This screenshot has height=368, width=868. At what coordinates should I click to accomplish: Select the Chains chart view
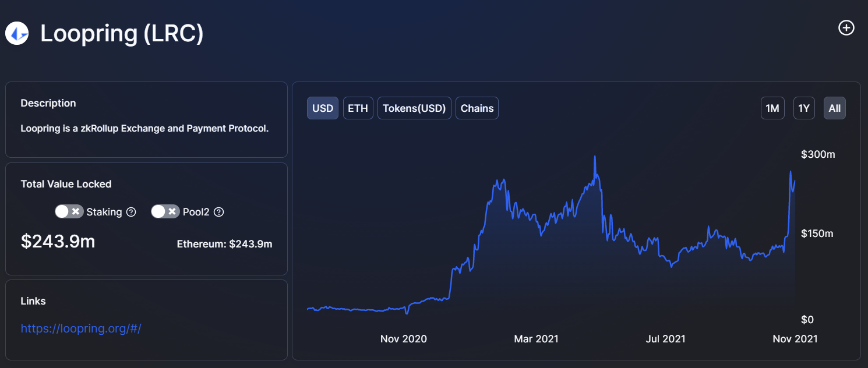(x=477, y=108)
